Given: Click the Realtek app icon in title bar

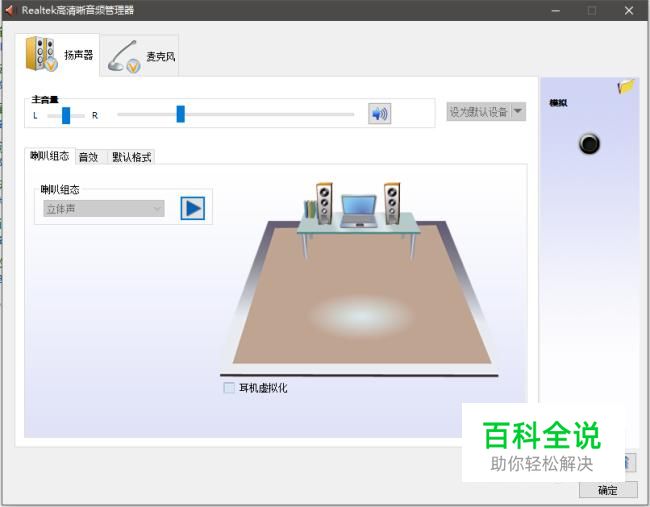Looking at the screenshot, I should (x=9, y=10).
